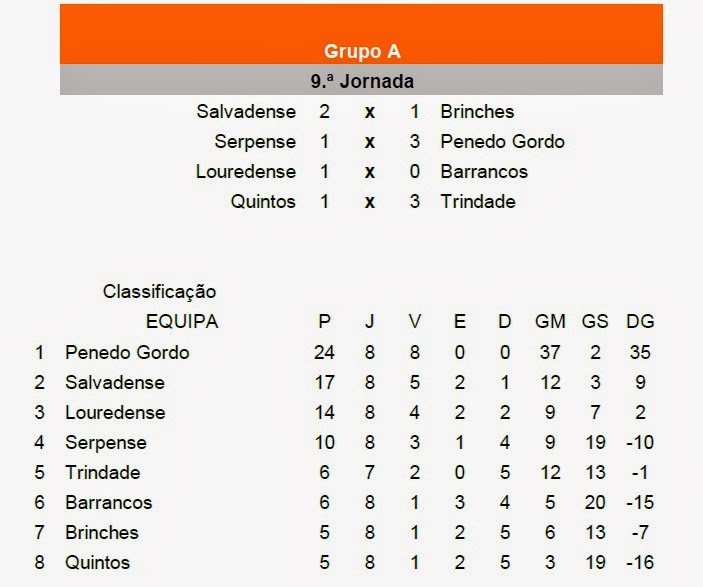Click the Grupo A orange header
Image resolution: width=703 pixels, height=587 pixels.
(x=361, y=34)
